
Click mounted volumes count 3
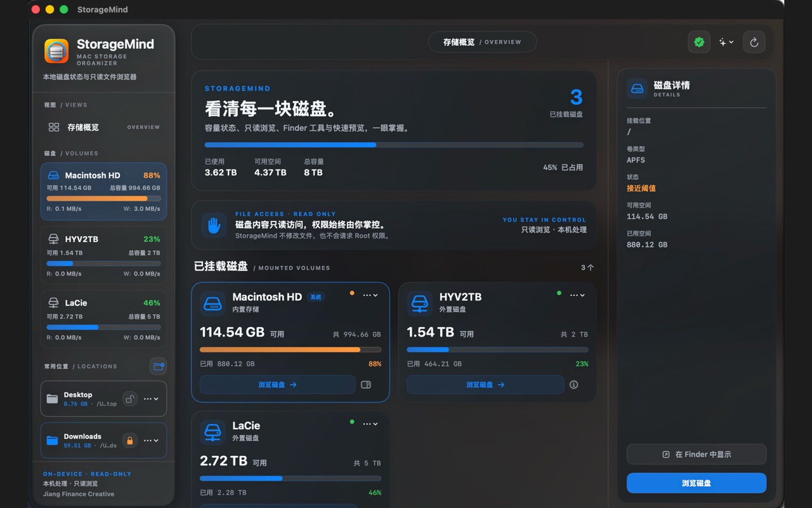[576, 97]
